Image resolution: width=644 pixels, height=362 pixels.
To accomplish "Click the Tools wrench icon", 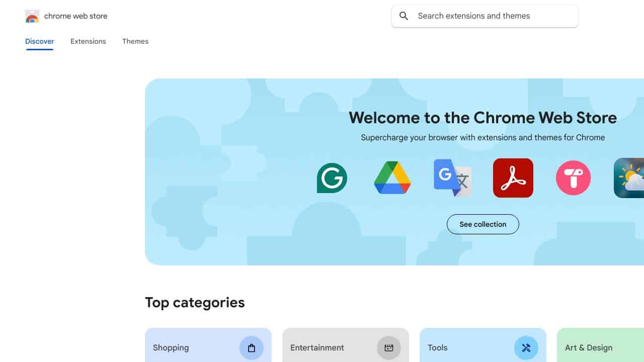I will (x=526, y=348).
